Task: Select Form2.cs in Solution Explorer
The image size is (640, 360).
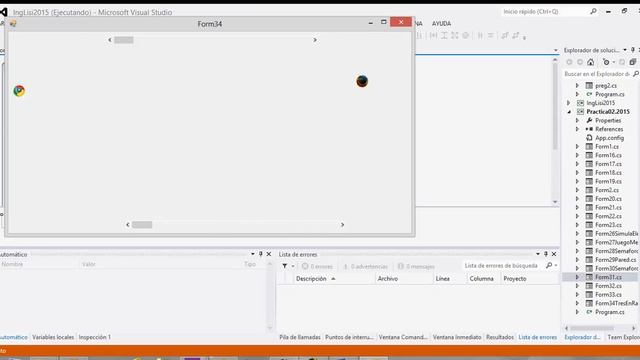Action: 607,190
